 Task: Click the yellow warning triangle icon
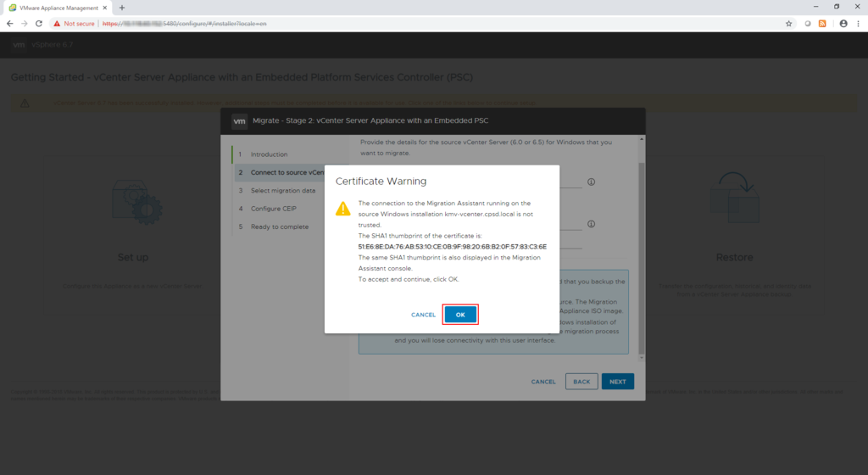pyautogui.click(x=342, y=209)
